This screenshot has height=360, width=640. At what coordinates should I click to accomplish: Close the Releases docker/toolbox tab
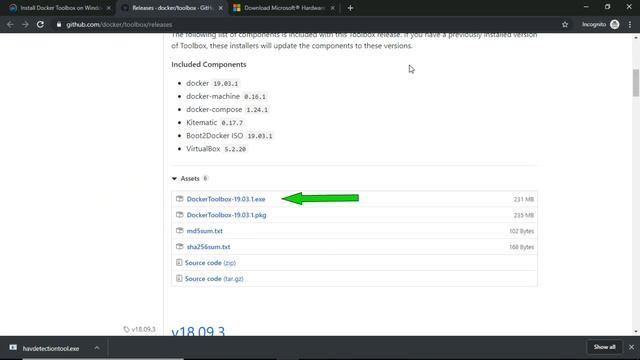tap(221, 8)
